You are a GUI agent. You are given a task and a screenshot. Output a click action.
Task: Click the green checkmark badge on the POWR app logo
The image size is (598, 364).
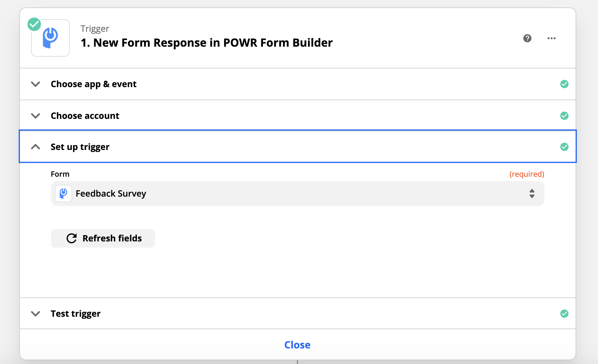(34, 24)
